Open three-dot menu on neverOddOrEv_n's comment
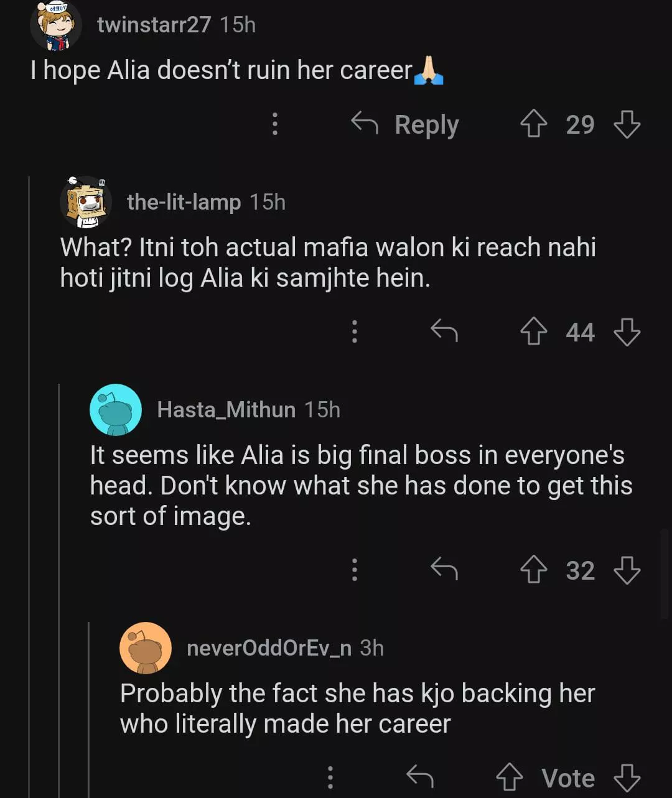The height and width of the screenshot is (798, 672). [x=330, y=777]
